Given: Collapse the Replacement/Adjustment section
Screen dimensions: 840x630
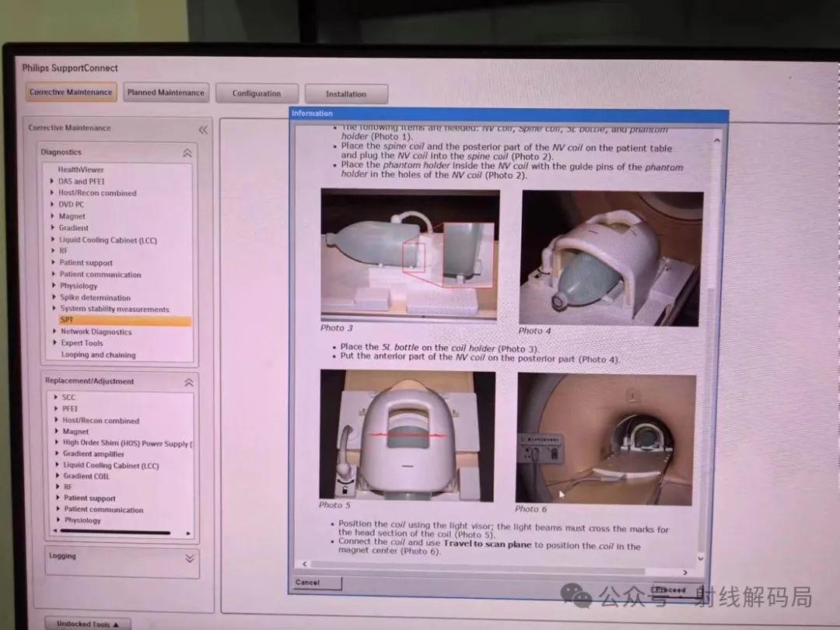Looking at the screenshot, I should tap(188, 383).
